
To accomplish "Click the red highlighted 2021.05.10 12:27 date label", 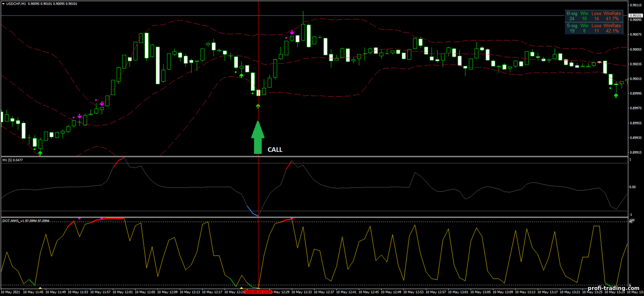I will (258, 292).
